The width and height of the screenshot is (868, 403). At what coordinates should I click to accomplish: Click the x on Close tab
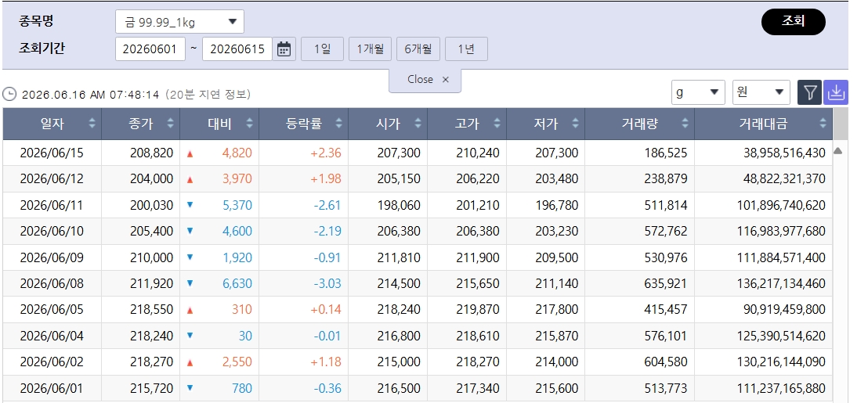coord(446,80)
